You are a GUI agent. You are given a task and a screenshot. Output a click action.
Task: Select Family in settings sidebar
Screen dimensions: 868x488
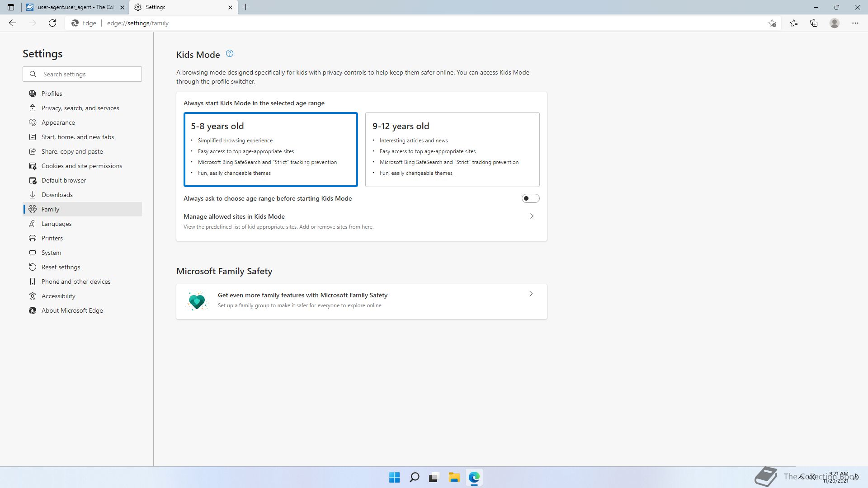pos(82,209)
